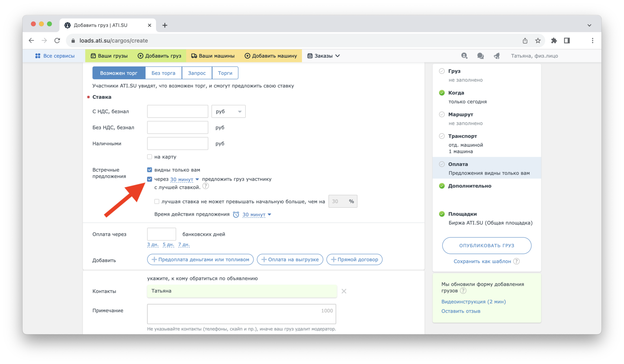
Task: Change the через 30 минут delay dropdown
Action: (184, 179)
